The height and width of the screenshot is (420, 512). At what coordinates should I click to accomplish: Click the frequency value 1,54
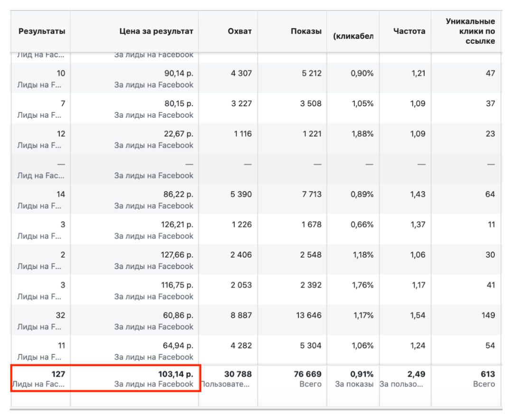click(x=418, y=316)
